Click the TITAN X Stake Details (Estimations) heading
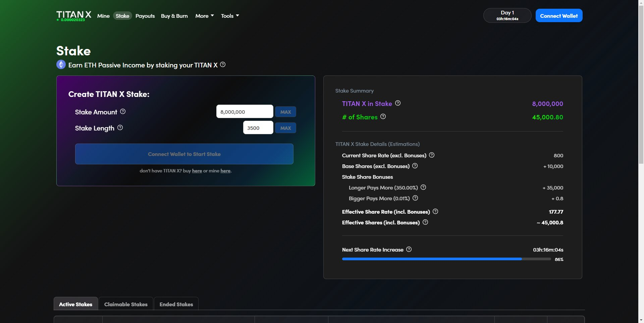The height and width of the screenshot is (323, 644). (377, 144)
